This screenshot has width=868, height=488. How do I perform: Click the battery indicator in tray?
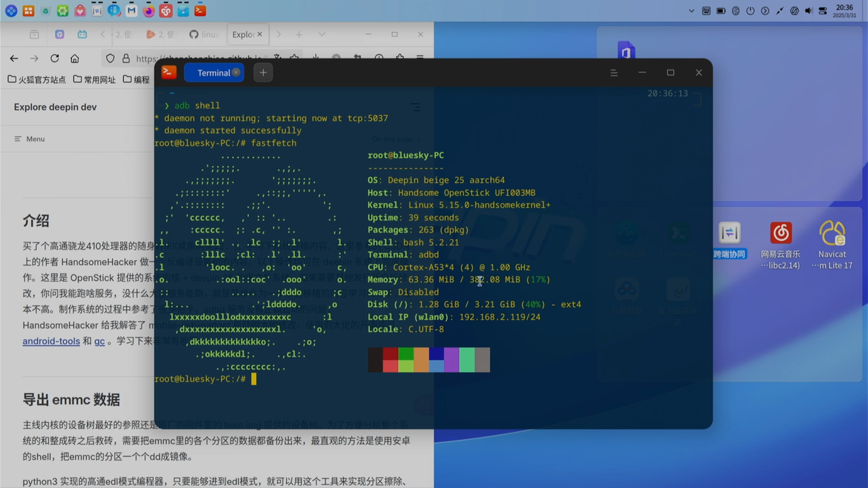coord(721,11)
